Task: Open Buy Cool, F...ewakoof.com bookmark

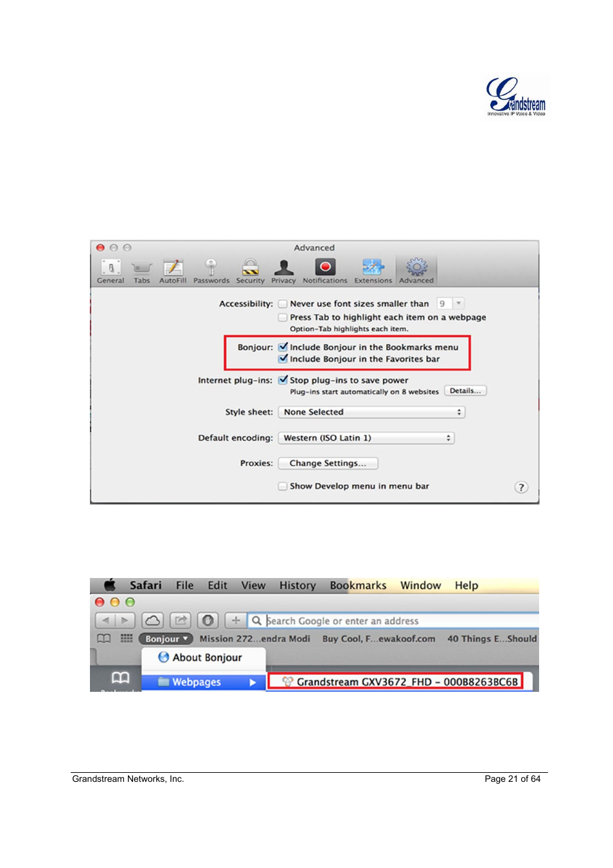Action: pyautogui.click(x=378, y=638)
